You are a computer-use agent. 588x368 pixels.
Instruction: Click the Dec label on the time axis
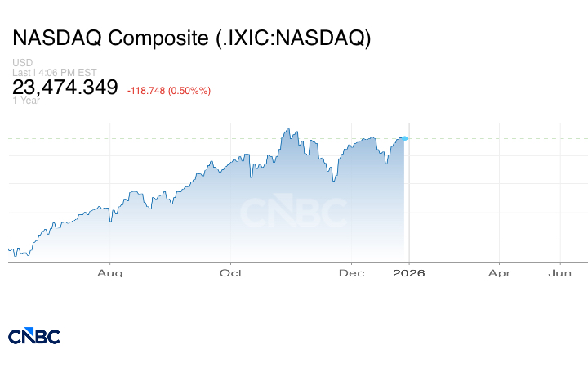(x=351, y=272)
